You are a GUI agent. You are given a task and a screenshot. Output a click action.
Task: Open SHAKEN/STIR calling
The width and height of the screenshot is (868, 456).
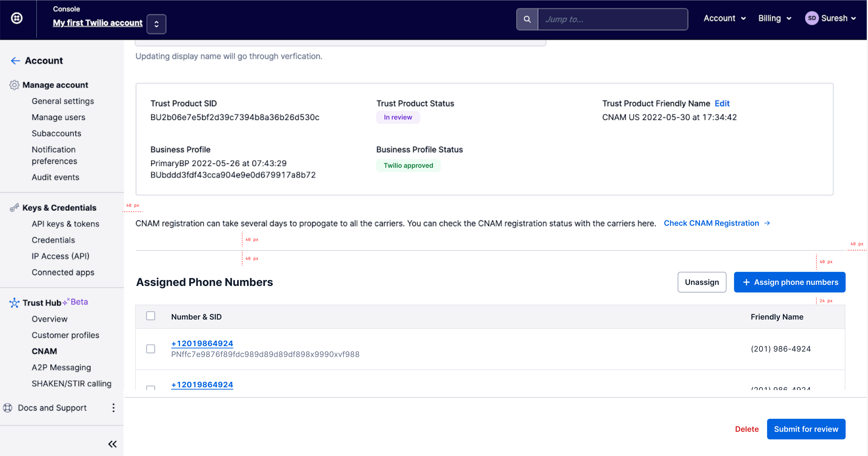[x=71, y=384]
